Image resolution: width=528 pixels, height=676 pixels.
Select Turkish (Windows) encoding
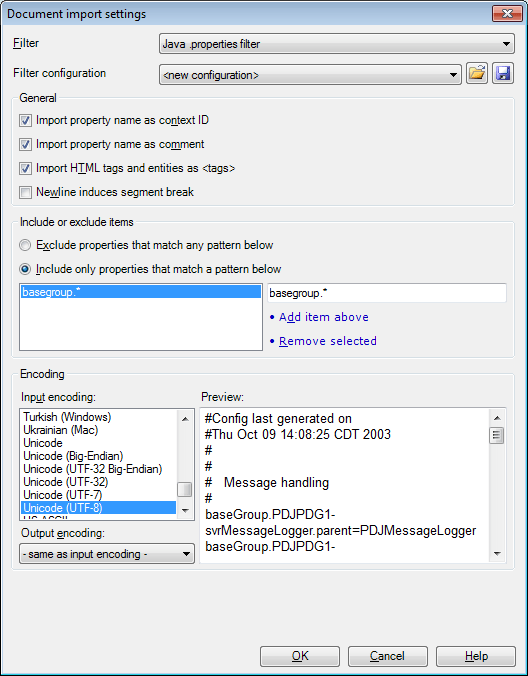coord(98,417)
